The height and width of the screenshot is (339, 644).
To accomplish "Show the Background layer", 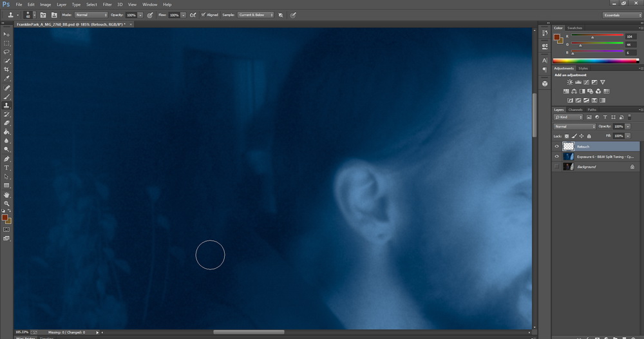I will pos(556,167).
